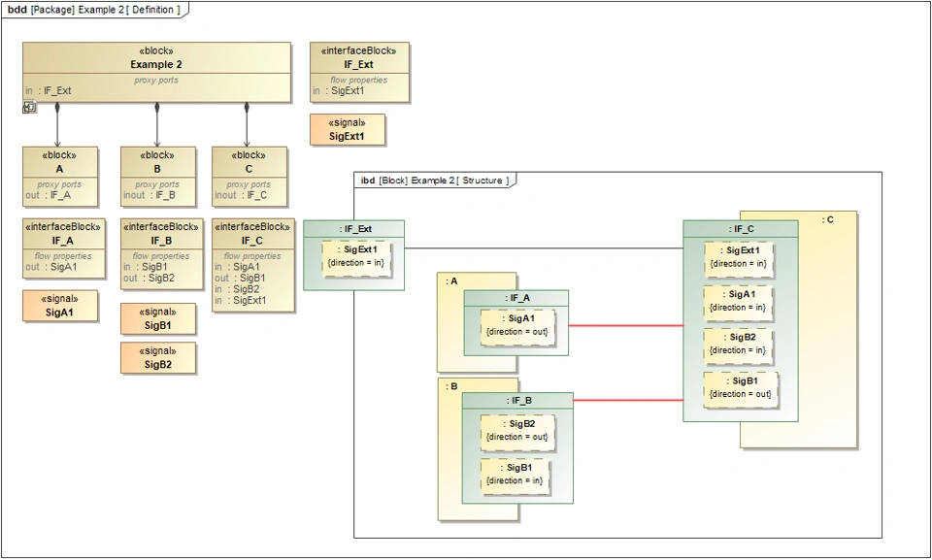Click the small diagram icon below Example 2 block
The image size is (932, 560).
(29, 108)
